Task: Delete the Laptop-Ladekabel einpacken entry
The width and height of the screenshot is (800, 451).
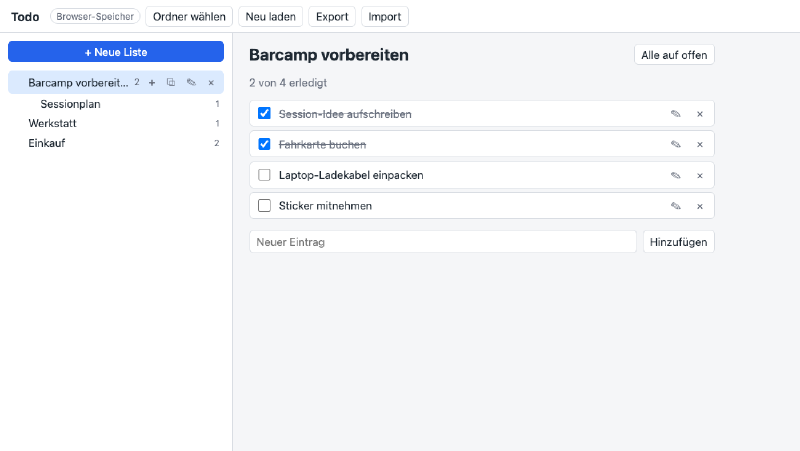Action: (700, 176)
